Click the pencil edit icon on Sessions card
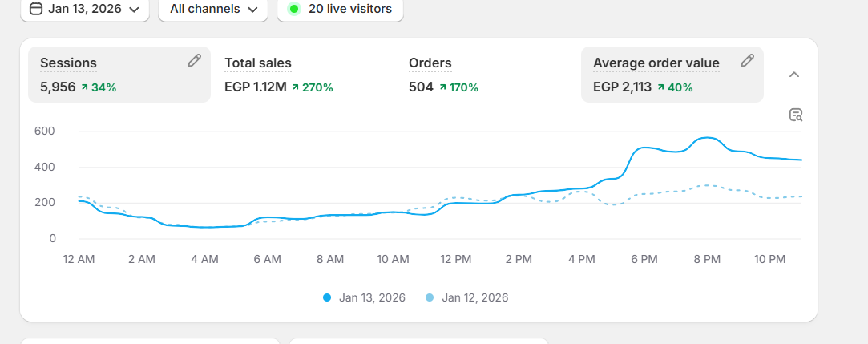 click(x=194, y=60)
